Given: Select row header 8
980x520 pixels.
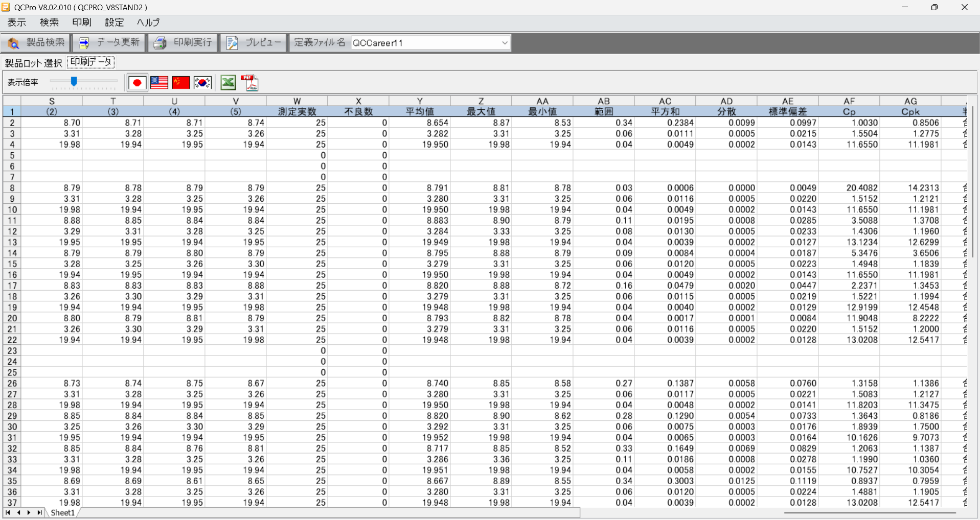Looking at the screenshot, I should pyautogui.click(x=12, y=188).
